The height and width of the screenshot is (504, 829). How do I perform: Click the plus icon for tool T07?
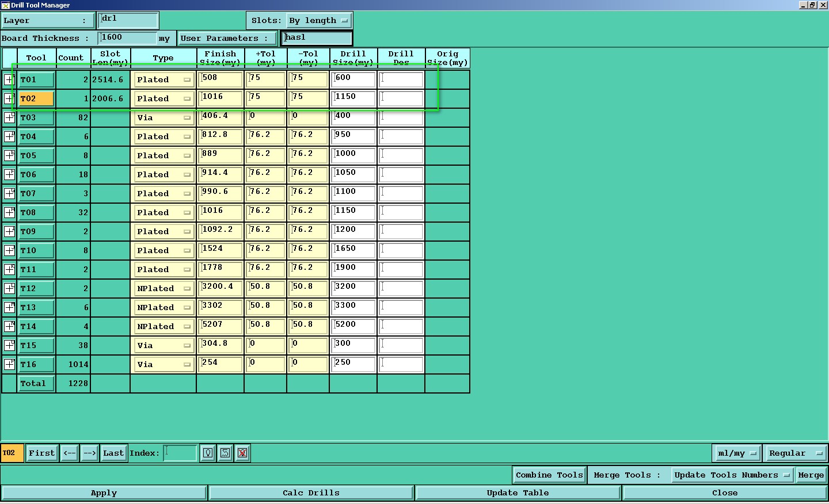click(x=9, y=193)
